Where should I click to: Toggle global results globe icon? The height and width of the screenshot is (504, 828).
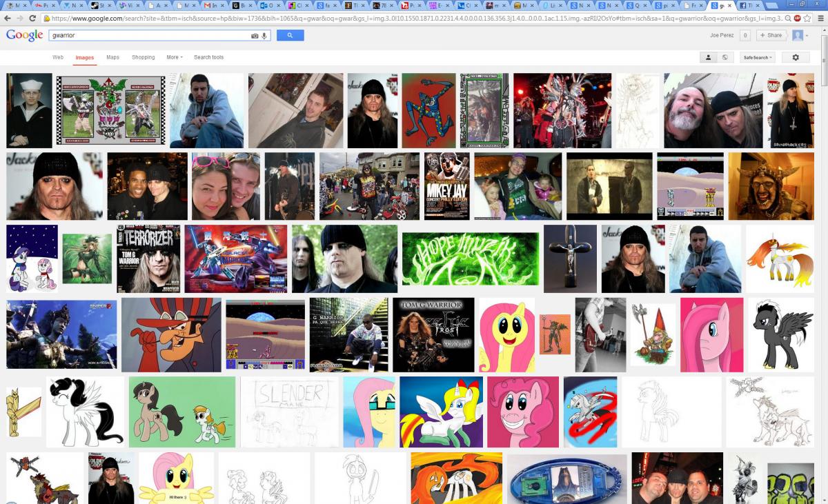724,57
